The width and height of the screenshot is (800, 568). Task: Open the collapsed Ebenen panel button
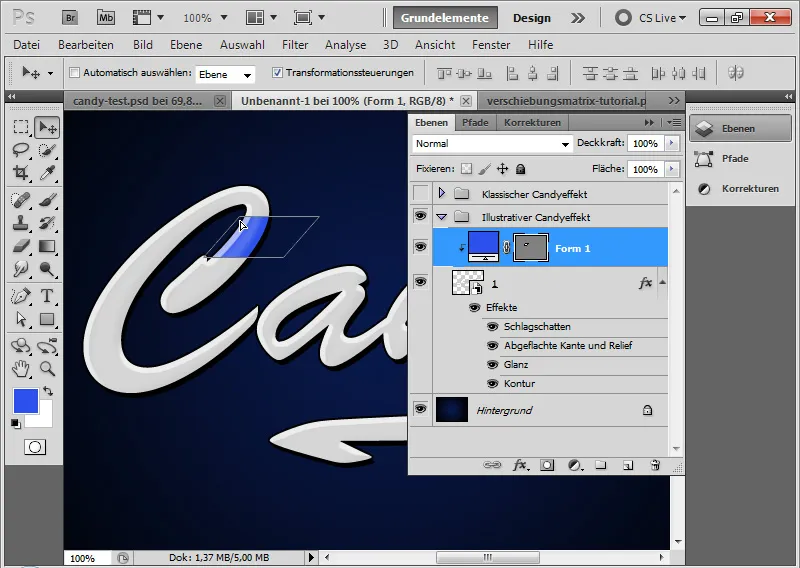[740, 129]
